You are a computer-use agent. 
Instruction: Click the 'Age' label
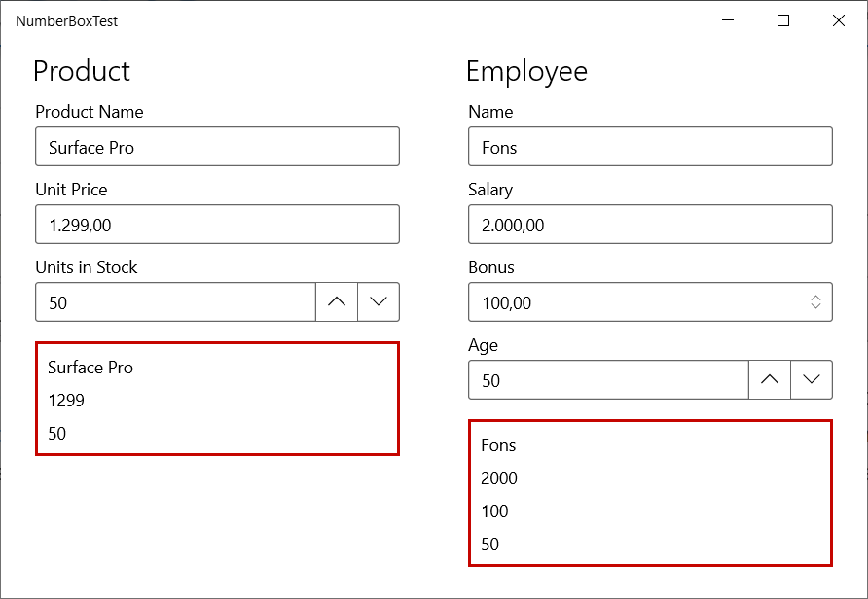point(483,346)
